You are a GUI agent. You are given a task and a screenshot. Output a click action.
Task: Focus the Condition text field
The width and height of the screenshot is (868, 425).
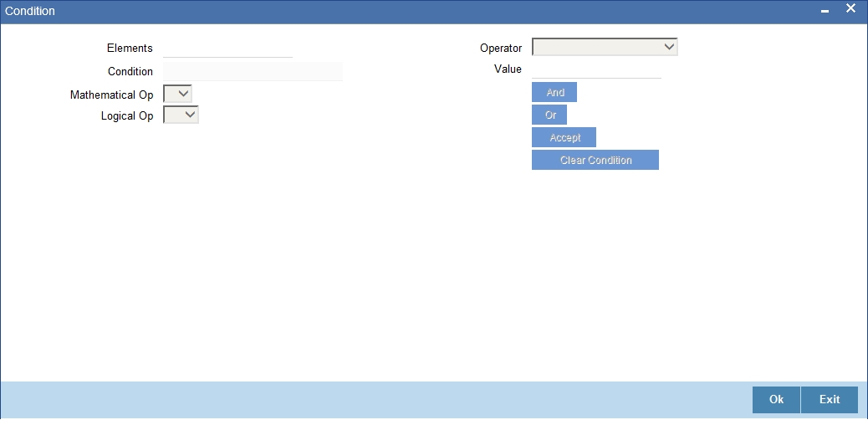[x=253, y=71]
